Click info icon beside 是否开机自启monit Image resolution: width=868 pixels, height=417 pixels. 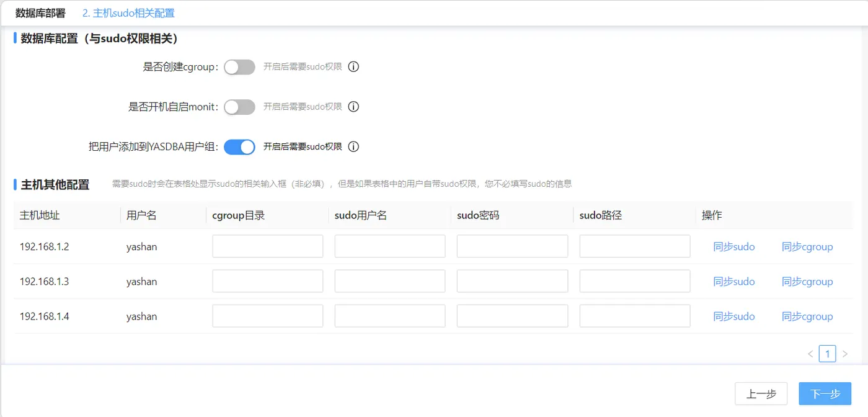coord(353,107)
